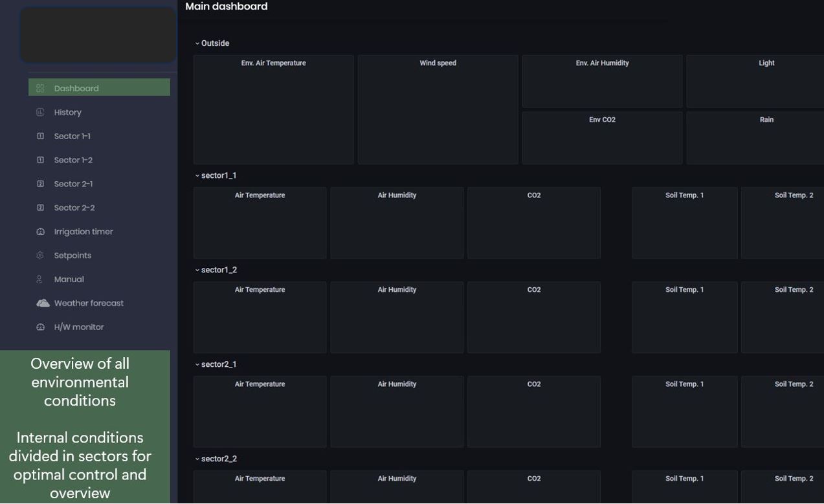Click the Weather forecast cloud icon

tap(43, 303)
